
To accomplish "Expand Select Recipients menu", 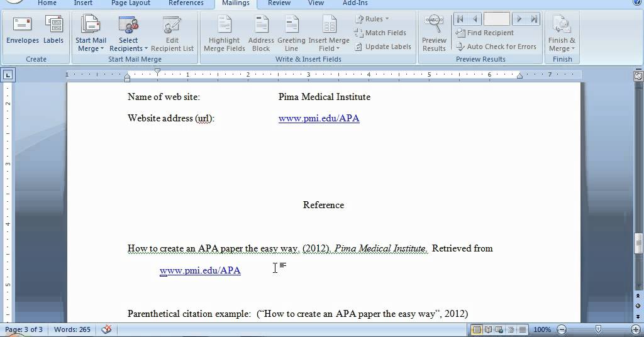I will click(x=128, y=33).
